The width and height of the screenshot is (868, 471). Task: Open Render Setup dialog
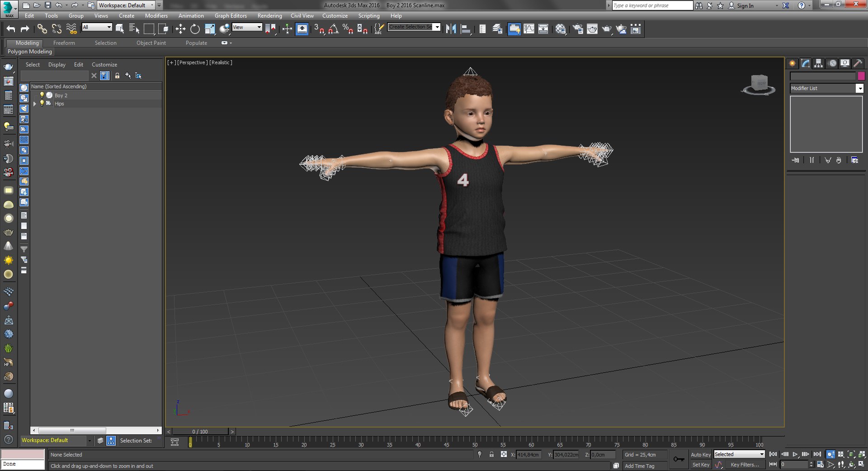click(578, 29)
